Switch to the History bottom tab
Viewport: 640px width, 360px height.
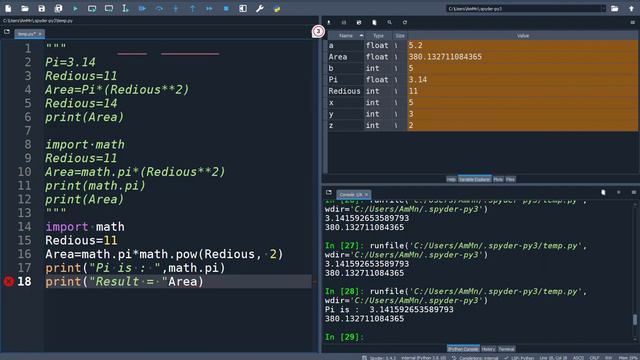488,349
